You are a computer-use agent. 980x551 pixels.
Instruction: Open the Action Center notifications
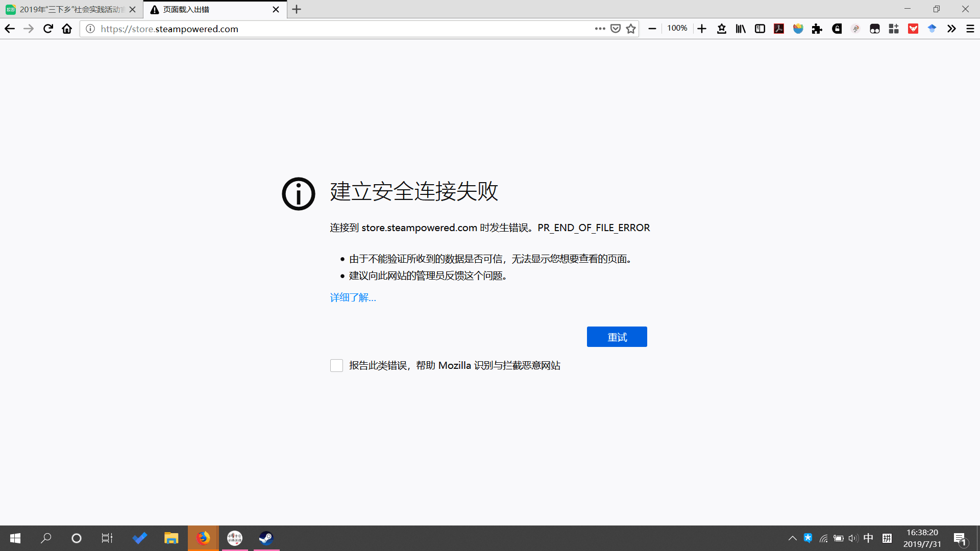click(960, 538)
